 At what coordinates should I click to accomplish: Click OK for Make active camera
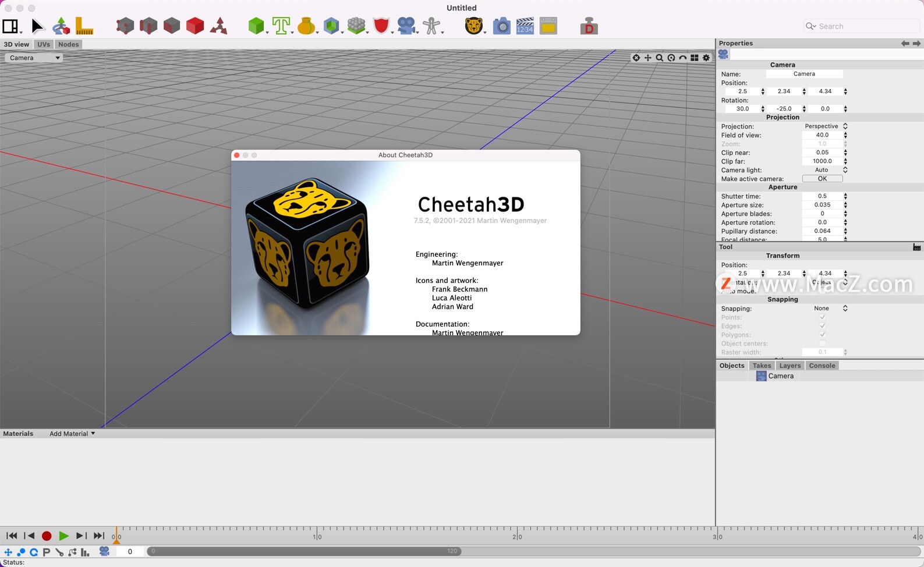(x=822, y=179)
